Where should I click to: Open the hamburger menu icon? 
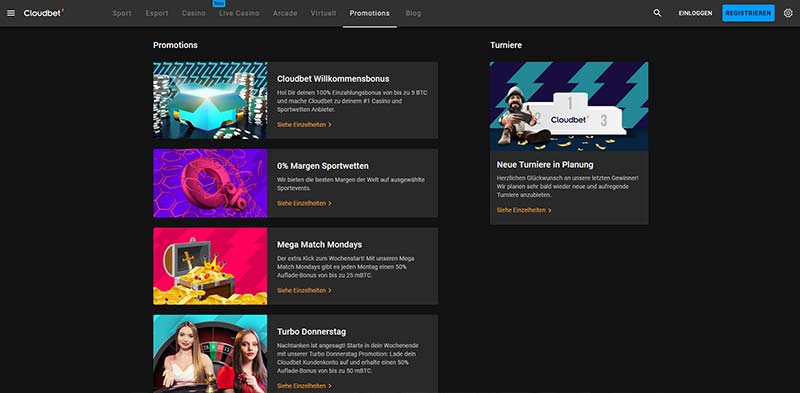pyautogui.click(x=11, y=13)
